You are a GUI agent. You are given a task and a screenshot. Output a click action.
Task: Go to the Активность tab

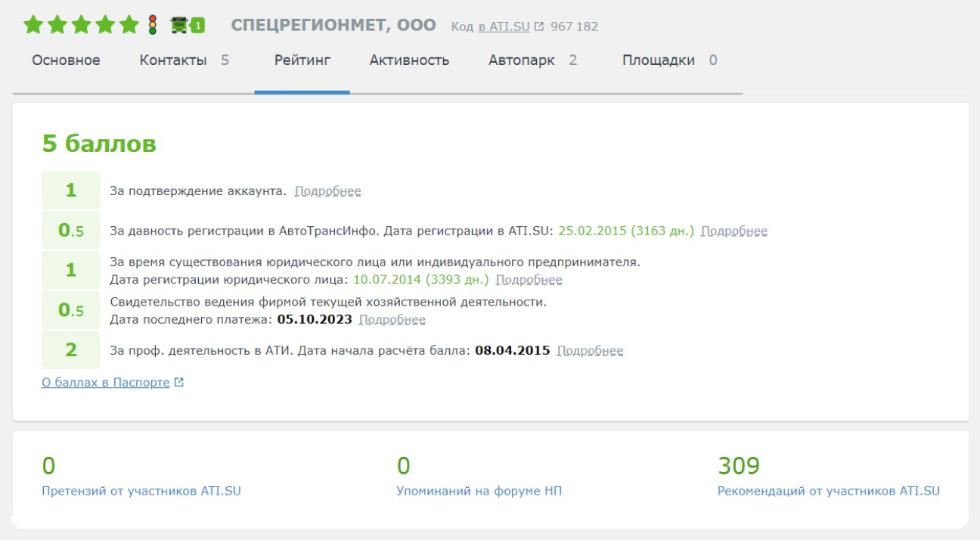(409, 61)
